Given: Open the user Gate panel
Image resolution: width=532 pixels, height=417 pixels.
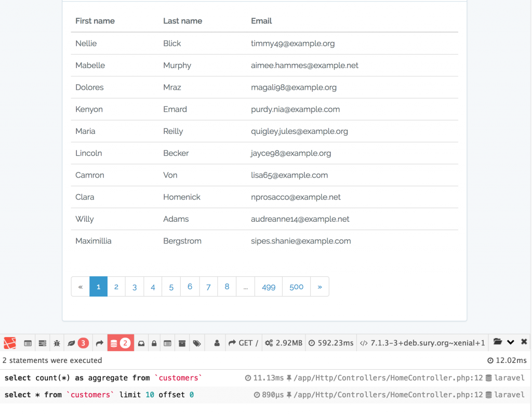Looking at the screenshot, I should [217, 342].
